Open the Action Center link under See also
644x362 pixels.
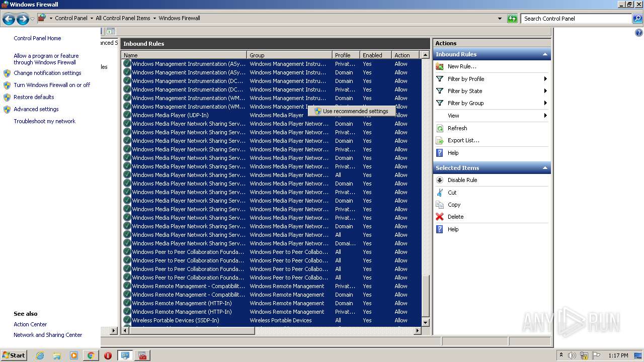(x=30, y=324)
